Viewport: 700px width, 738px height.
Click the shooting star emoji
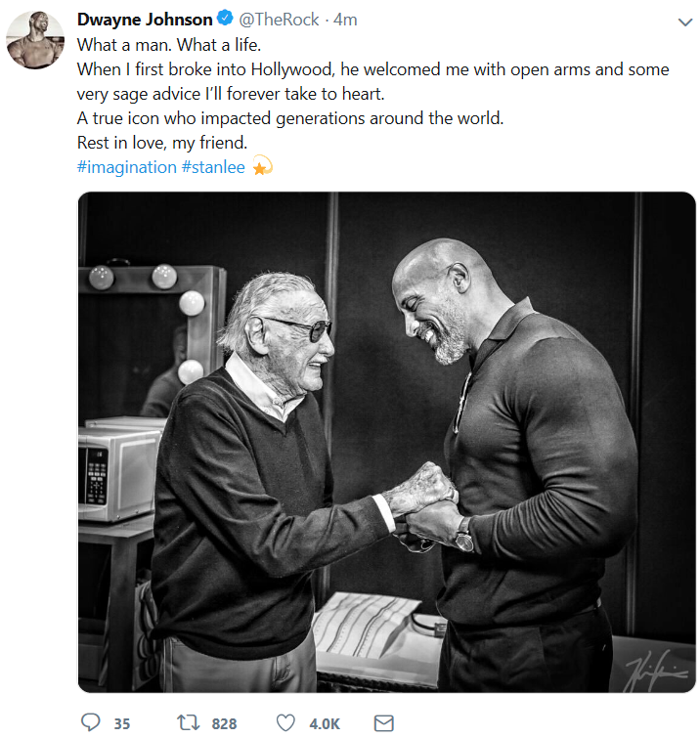coord(262,165)
